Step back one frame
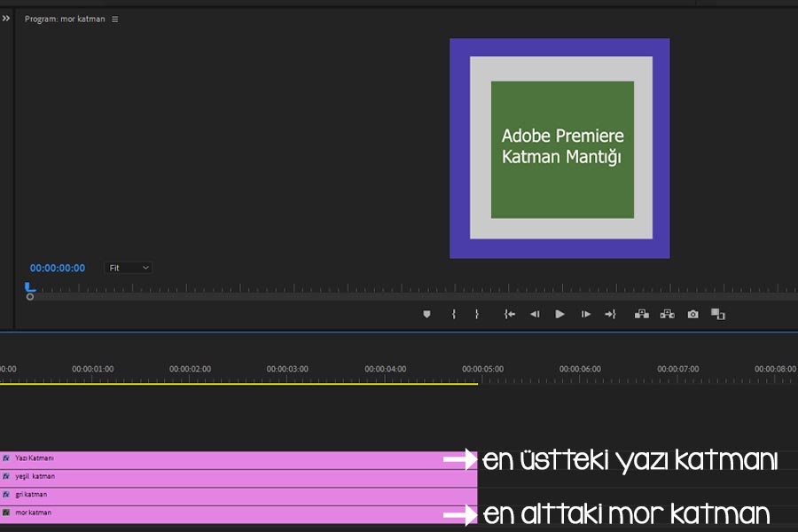This screenshot has height=532, width=798. pos(535,314)
